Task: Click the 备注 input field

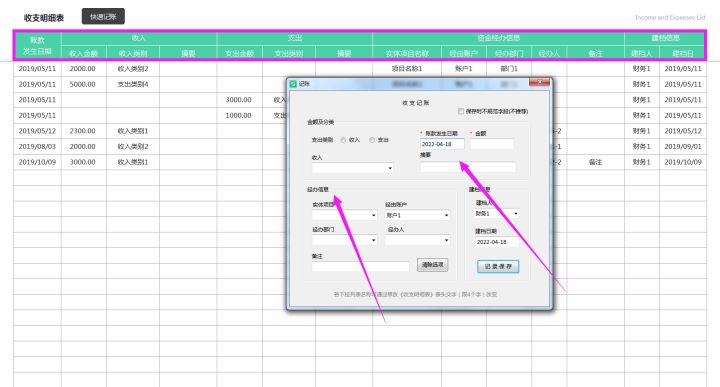Action: pyautogui.click(x=360, y=266)
